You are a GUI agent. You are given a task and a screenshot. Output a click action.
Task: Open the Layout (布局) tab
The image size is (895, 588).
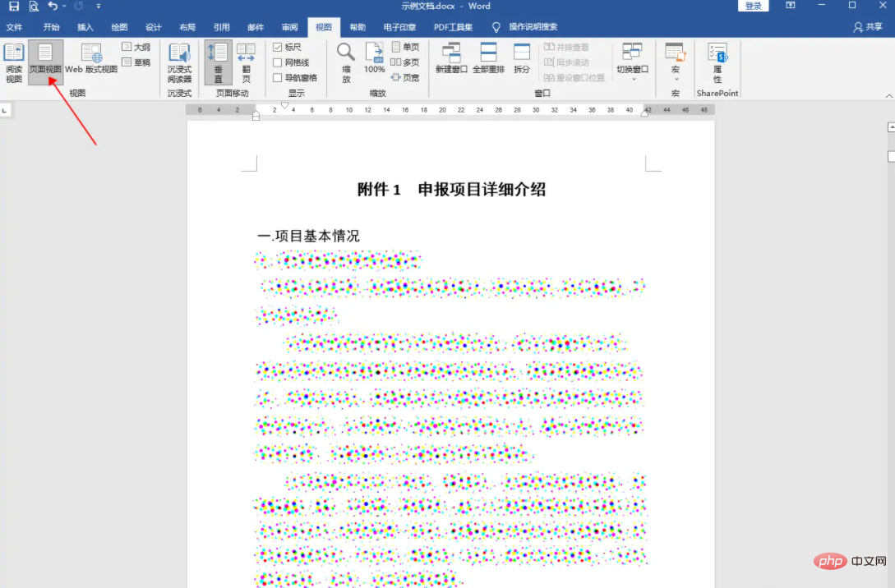(187, 27)
